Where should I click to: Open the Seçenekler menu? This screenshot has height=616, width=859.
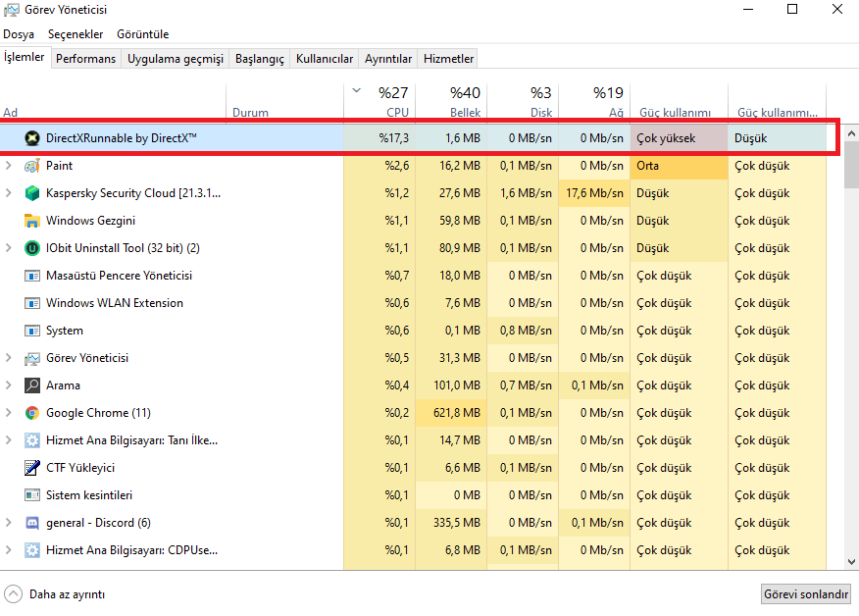coord(76,34)
